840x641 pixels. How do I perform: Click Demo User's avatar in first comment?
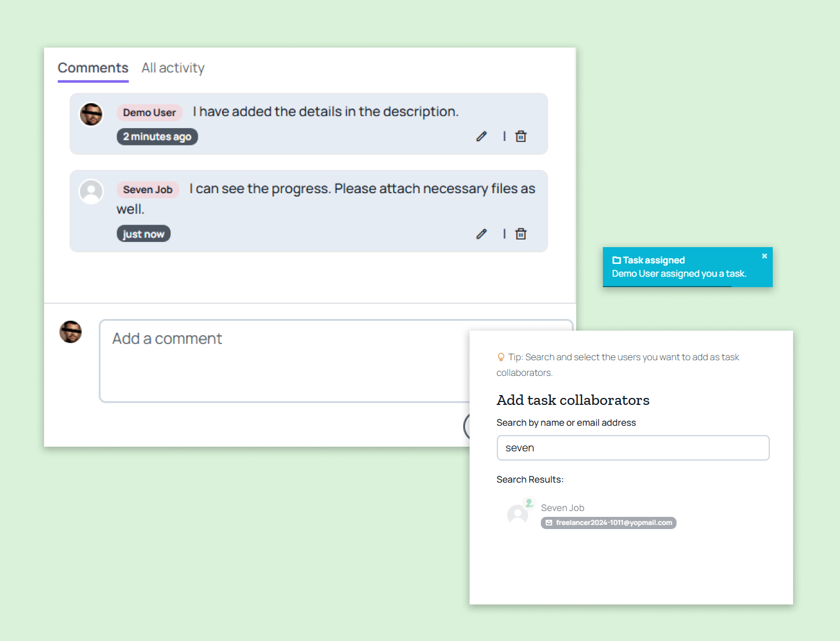pos(91,114)
